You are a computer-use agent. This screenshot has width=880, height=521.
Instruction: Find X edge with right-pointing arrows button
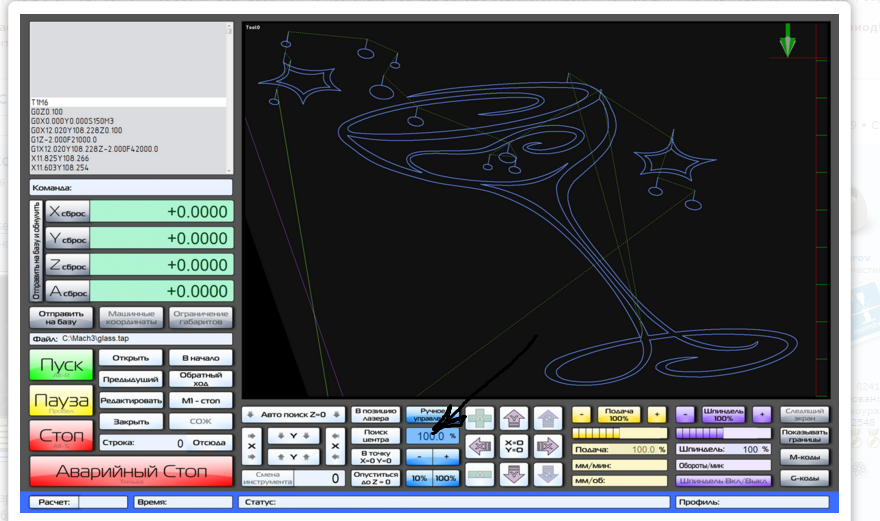click(251, 446)
